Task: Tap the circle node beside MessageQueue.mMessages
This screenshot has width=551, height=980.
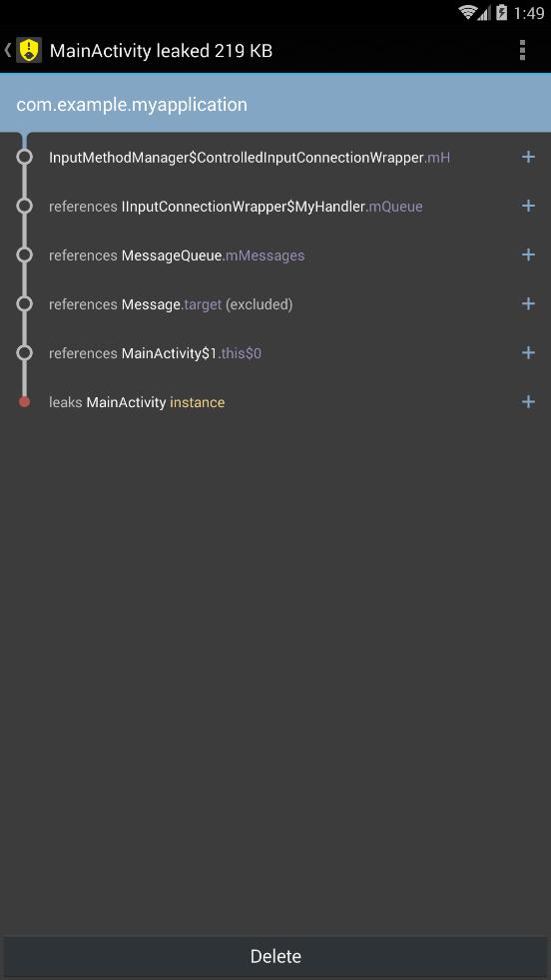Action: point(24,255)
